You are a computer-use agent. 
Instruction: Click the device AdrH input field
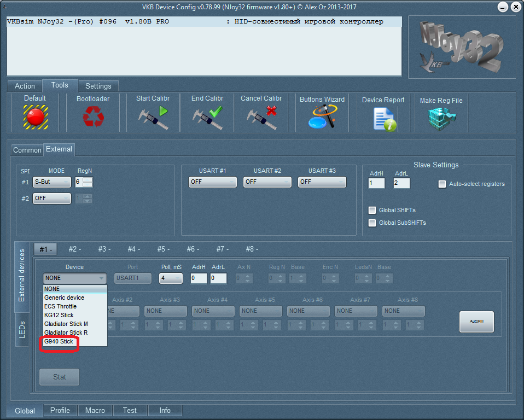pos(199,278)
